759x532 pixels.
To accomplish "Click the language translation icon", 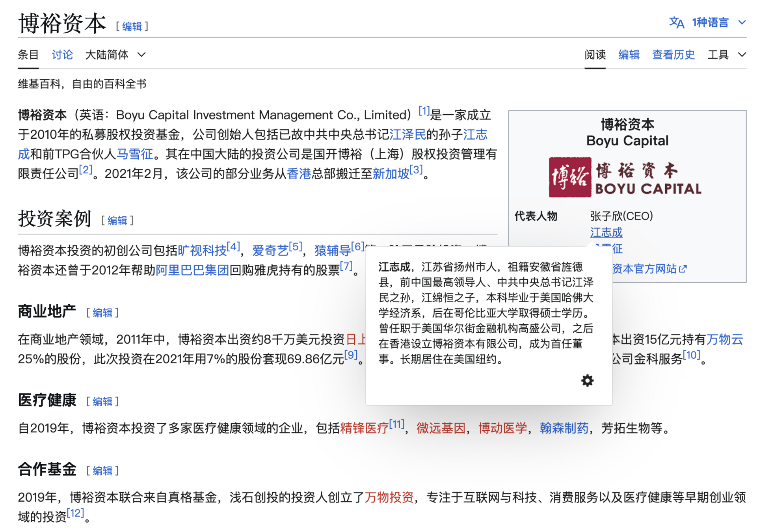I will point(676,22).
